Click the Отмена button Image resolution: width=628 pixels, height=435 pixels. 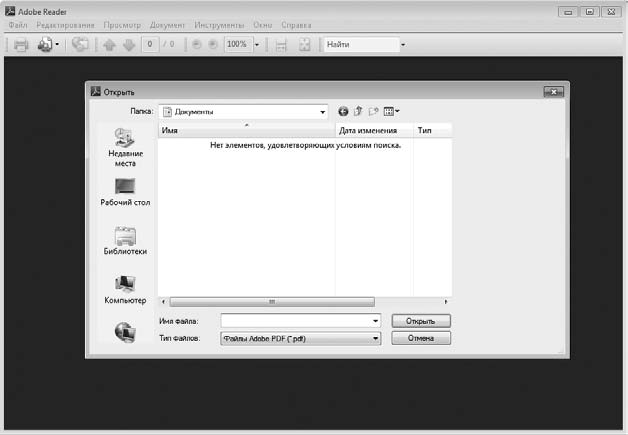[421, 338]
